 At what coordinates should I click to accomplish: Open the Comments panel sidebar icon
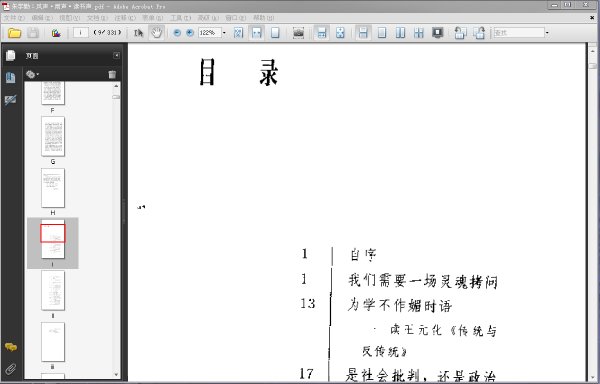coord(10,347)
